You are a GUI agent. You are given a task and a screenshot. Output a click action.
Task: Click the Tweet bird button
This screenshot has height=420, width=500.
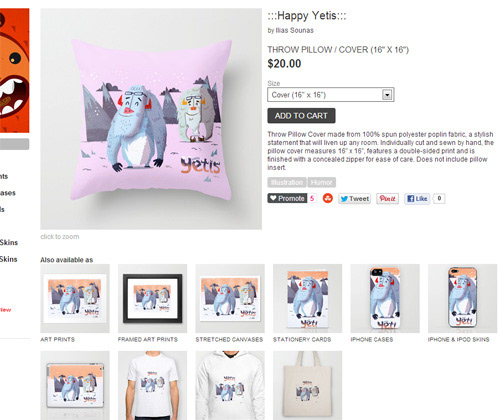pos(355,199)
